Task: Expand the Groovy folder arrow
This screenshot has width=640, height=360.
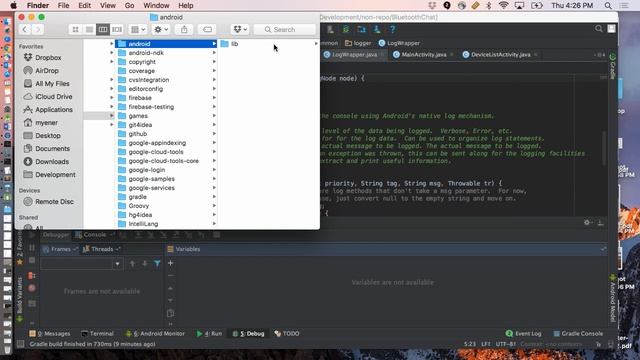Action: pos(214,206)
